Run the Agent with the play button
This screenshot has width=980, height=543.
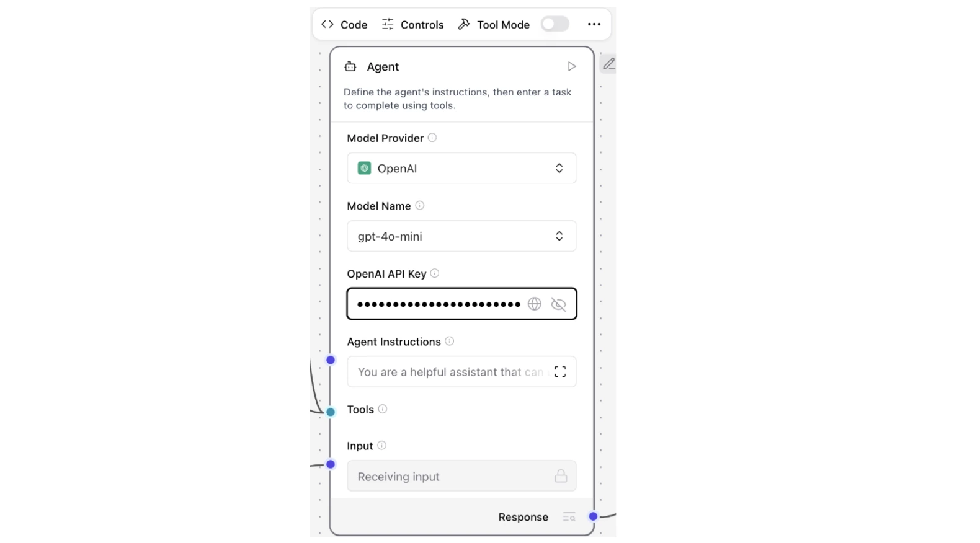[571, 66]
